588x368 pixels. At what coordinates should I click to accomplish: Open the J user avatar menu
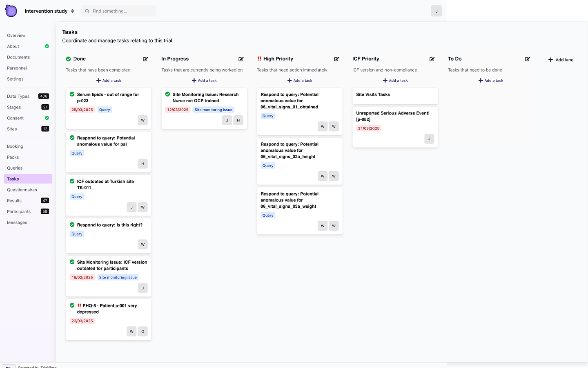436,11
